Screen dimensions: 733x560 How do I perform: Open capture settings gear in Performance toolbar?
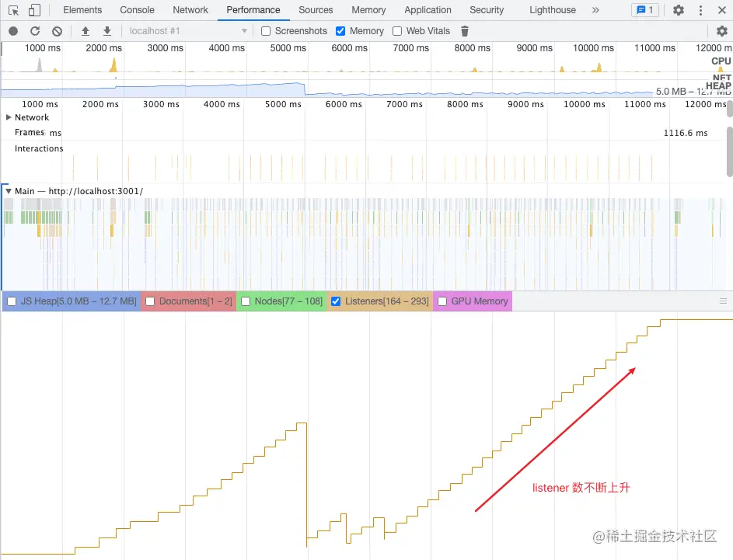[x=722, y=31]
